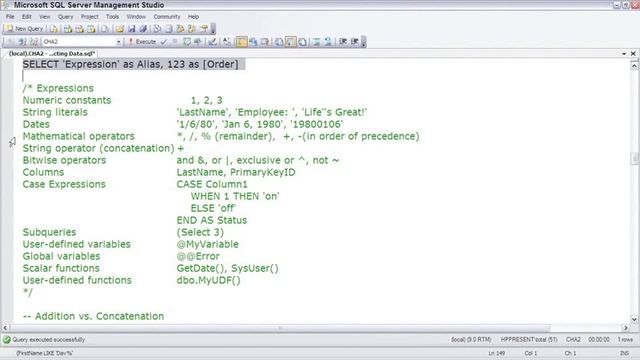The width and height of the screenshot is (640, 360).
Task: Click the horizontal scrollbar right arrow
Action: (x=626, y=328)
